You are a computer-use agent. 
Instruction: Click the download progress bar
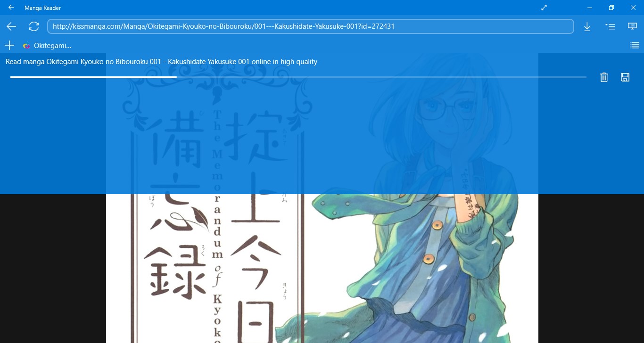click(x=298, y=77)
